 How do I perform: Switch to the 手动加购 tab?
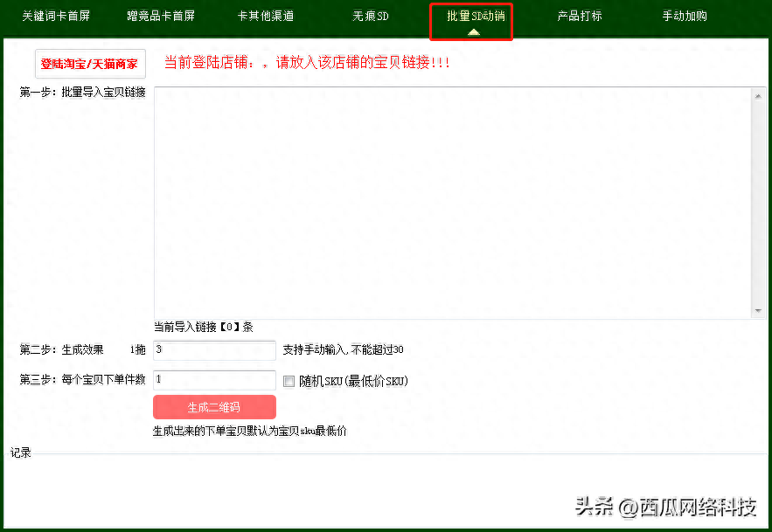[685, 17]
